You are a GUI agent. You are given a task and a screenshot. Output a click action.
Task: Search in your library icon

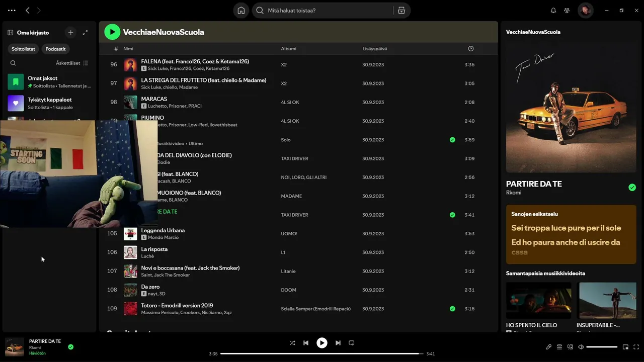[13, 63]
